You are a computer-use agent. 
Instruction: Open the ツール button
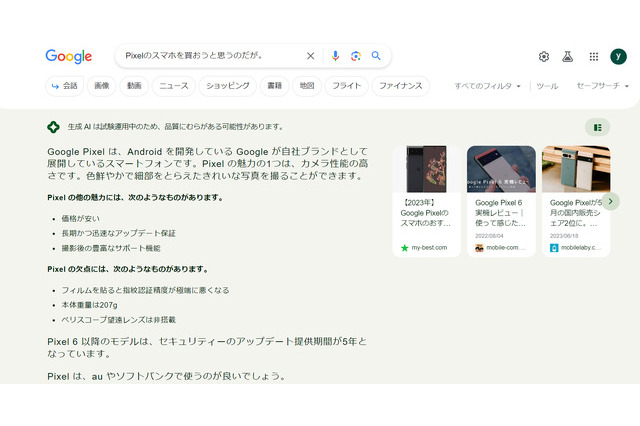(547, 86)
